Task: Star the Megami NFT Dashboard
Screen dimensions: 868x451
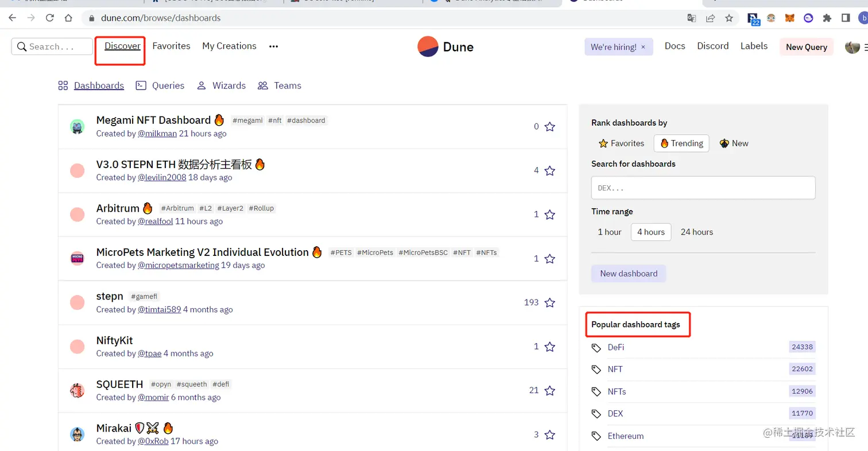Action: 550,127
